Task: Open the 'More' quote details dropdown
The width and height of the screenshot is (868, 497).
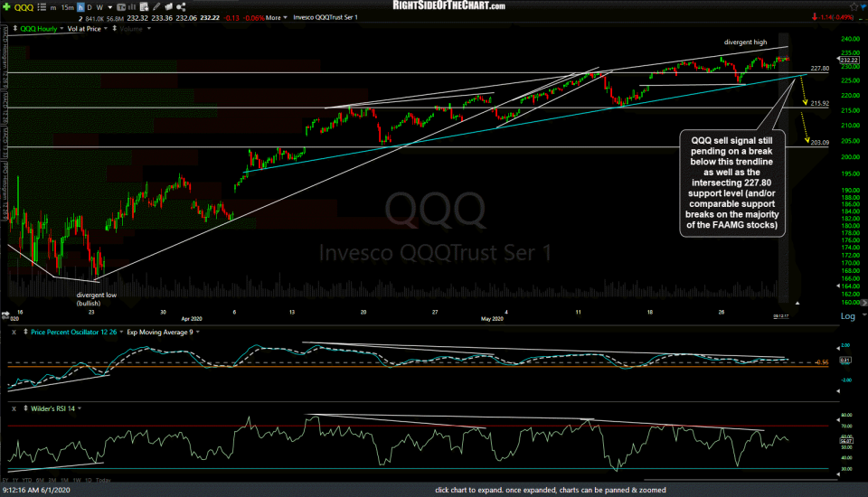Action: [x=277, y=18]
